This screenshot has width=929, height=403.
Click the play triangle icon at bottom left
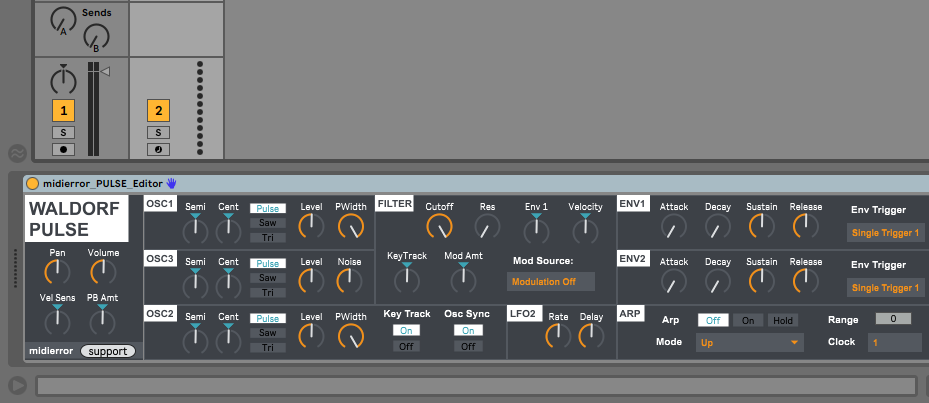click(x=18, y=386)
